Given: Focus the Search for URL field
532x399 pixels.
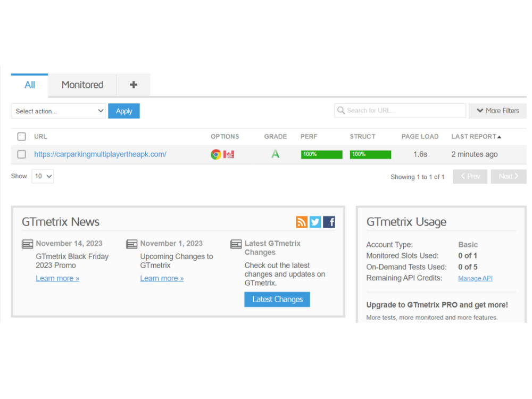Looking at the screenshot, I should tap(400, 111).
